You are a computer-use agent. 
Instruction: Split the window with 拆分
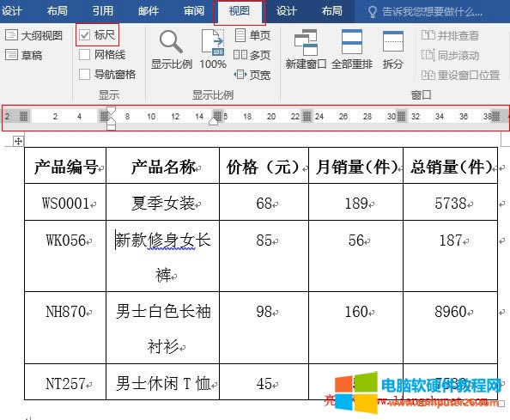(x=393, y=50)
